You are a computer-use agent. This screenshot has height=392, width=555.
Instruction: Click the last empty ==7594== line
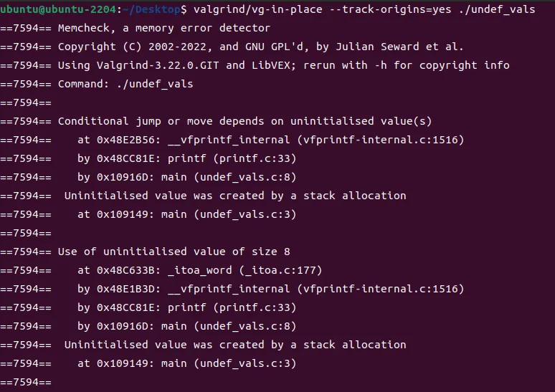(26, 382)
